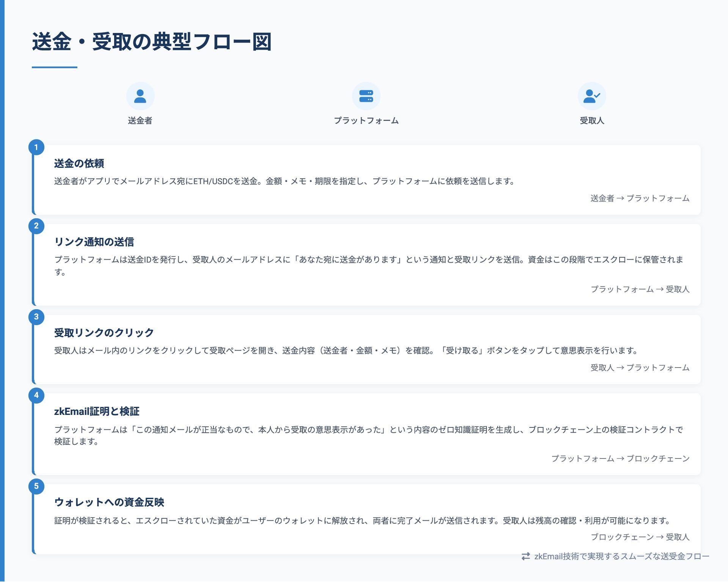Click the description about 「受け取る」ボタンをタップ
The image size is (728, 582).
pyautogui.click(x=346, y=350)
